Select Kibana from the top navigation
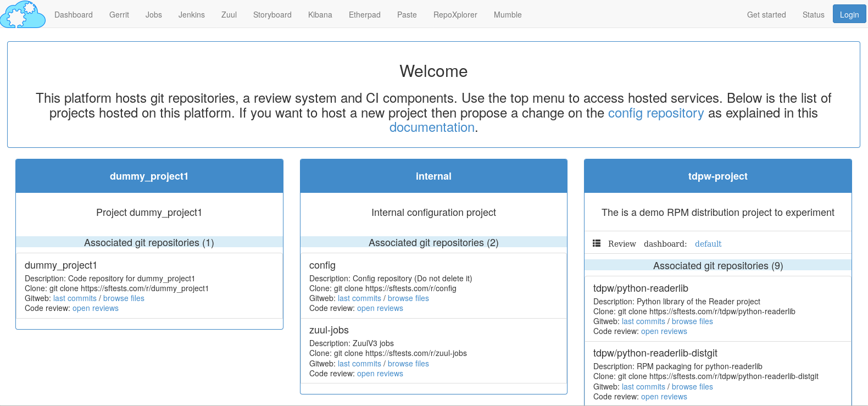This screenshot has height=406, width=868. tap(320, 15)
